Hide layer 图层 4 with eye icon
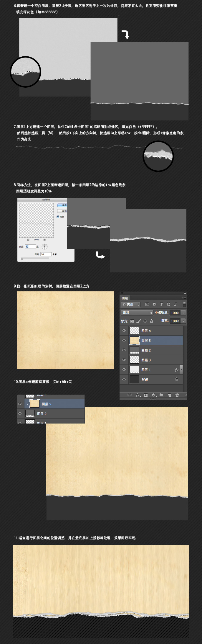Image resolution: width=202 pixels, height=644 pixels. pos(124,331)
